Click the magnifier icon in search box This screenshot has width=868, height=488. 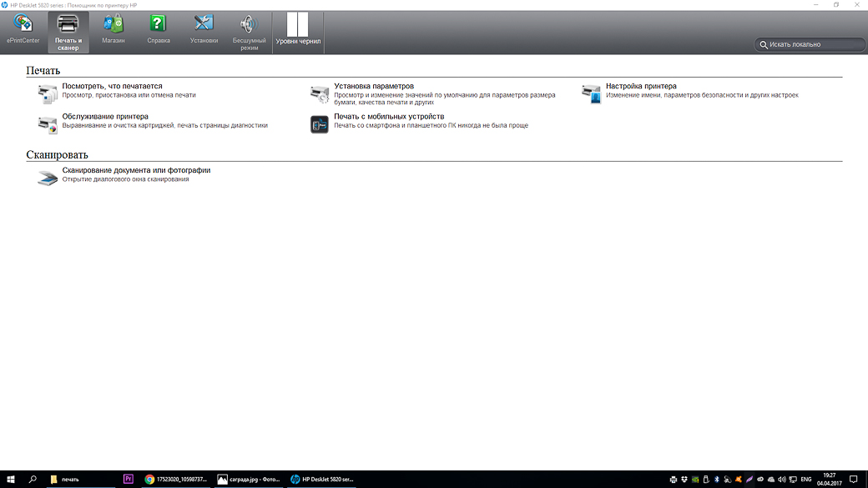pyautogui.click(x=764, y=45)
